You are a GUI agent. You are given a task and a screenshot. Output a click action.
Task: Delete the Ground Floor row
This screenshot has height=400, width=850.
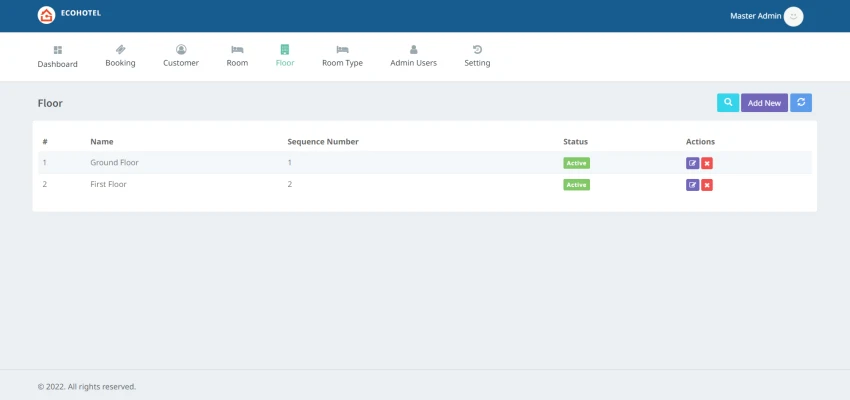pyautogui.click(x=707, y=163)
